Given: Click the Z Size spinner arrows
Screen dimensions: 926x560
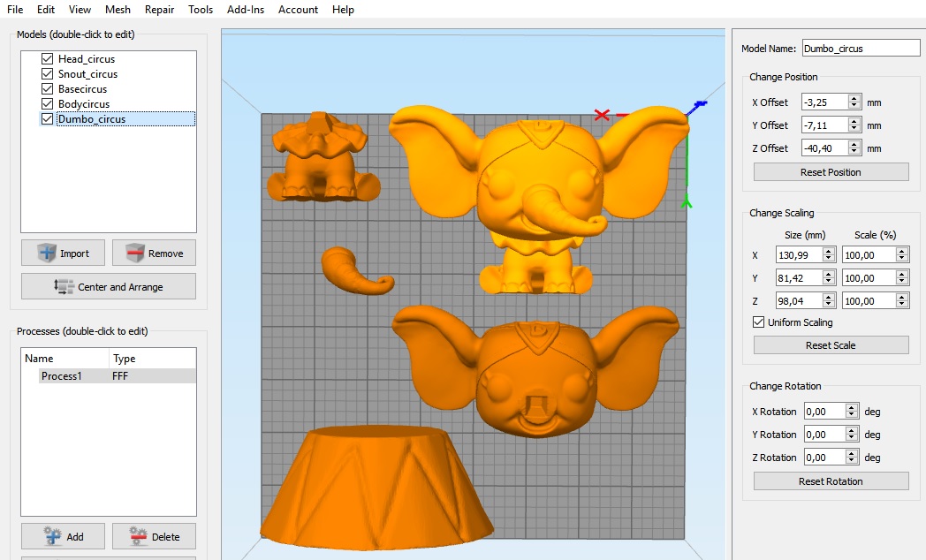Looking at the screenshot, I should (829, 301).
